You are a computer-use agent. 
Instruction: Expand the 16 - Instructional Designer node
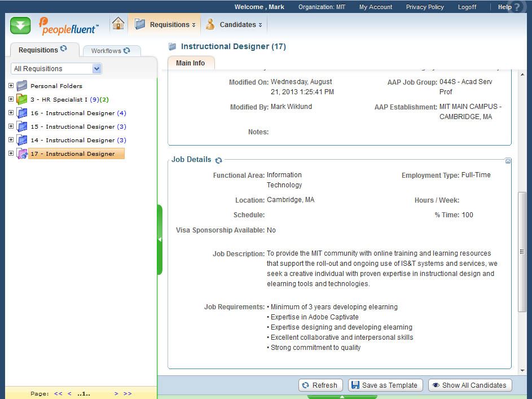pyautogui.click(x=11, y=113)
